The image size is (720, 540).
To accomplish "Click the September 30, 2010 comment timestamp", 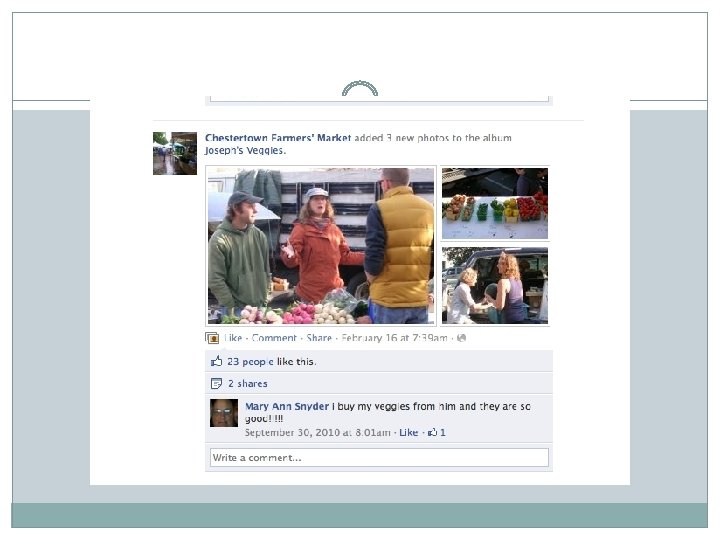I will click(x=318, y=433).
